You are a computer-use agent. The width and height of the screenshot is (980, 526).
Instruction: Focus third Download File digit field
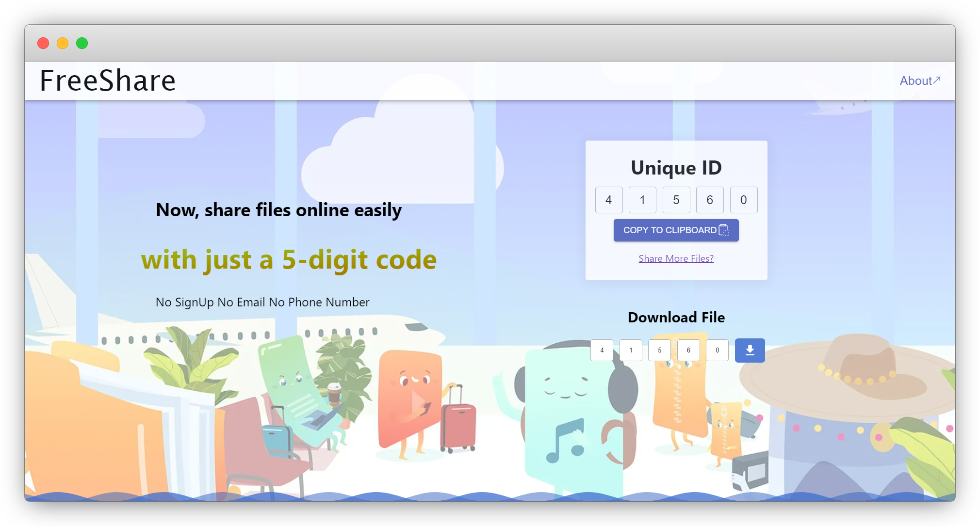(x=659, y=350)
